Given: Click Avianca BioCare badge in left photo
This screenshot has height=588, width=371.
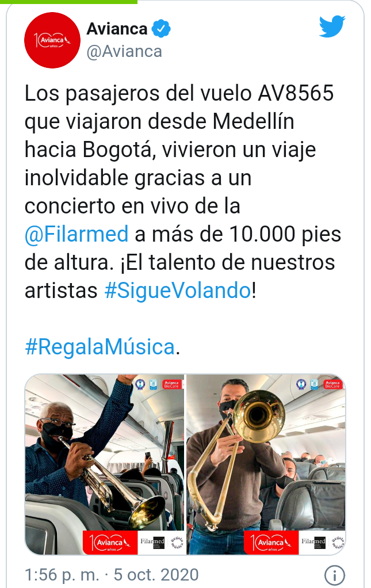Looking at the screenshot, I should click(171, 384).
